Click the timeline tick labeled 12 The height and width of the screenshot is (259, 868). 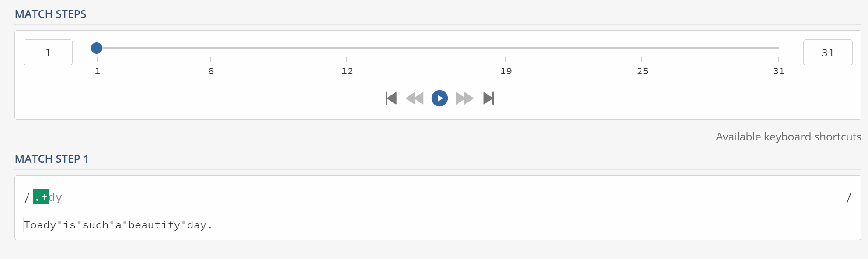point(347,71)
